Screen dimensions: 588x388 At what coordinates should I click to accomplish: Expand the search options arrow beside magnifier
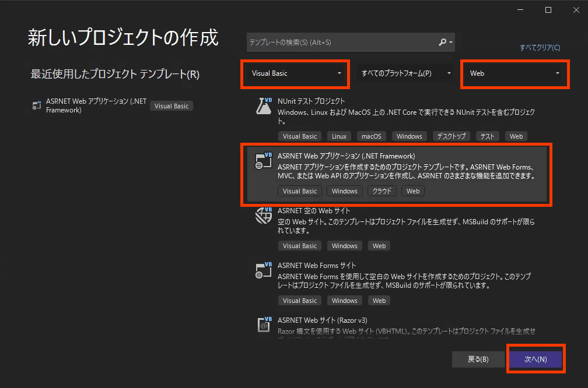(451, 43)
